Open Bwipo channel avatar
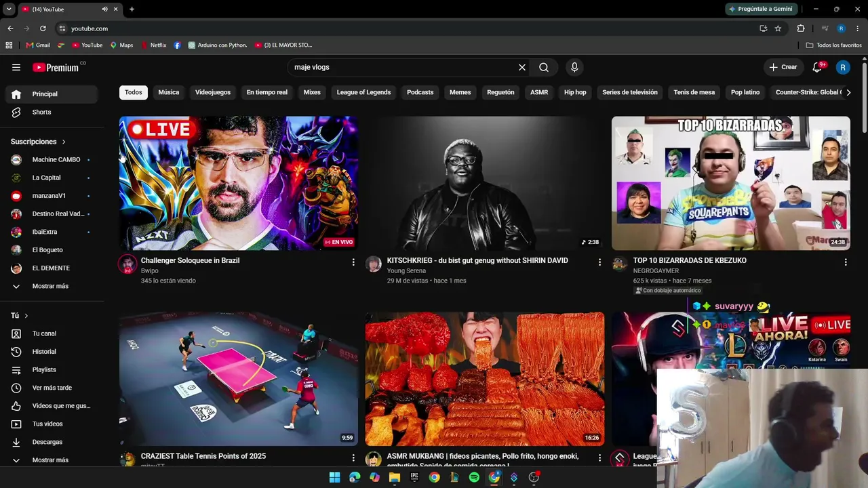This screenshot has height=488, width=868. (127, 264)
